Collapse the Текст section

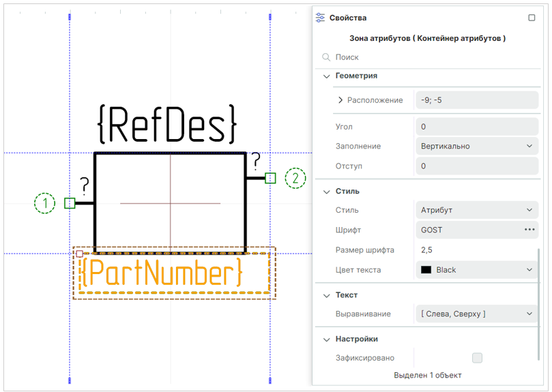326,295
